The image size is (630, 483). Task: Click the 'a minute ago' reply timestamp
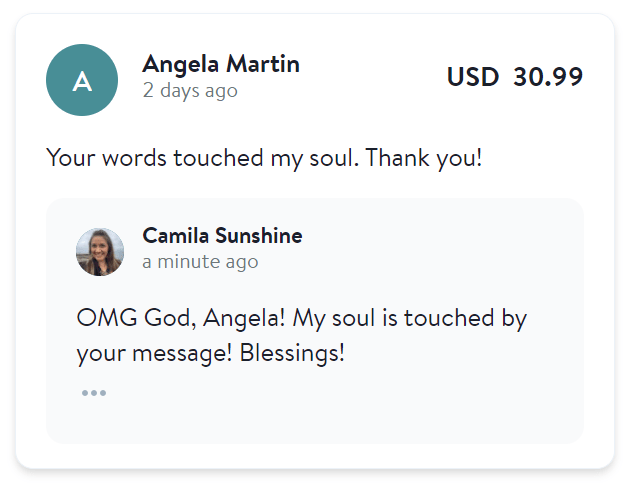click(x=200, y=262)
